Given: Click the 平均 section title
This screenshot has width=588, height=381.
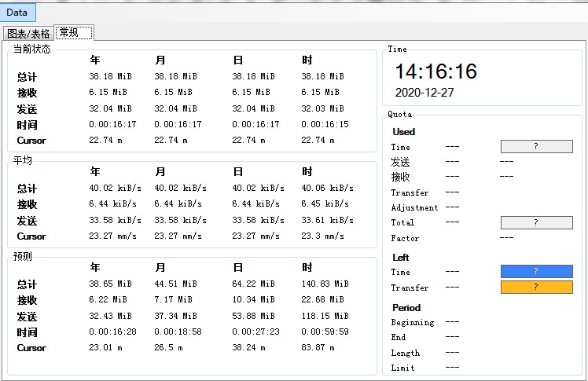Looking at the screenshot, I should (22, 160).
